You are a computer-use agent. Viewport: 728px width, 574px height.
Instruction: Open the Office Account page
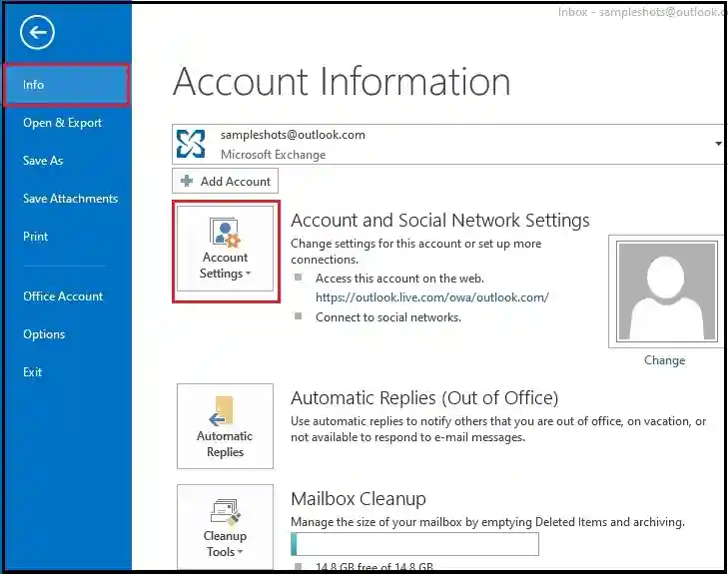tap(63, 296)
